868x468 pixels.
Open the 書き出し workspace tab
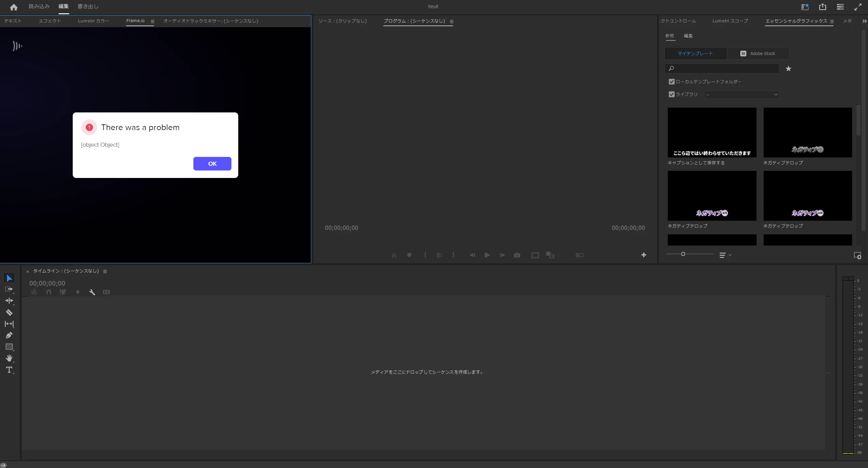point(88,6)
